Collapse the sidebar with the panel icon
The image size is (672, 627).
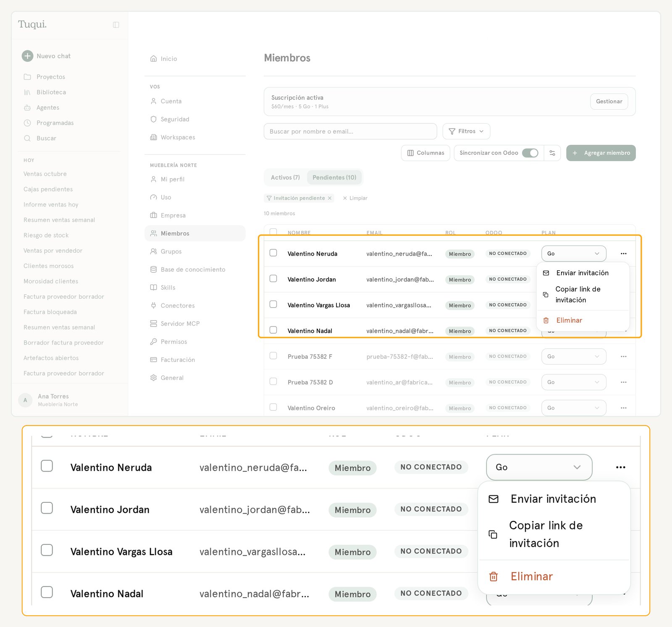point(116,25)
